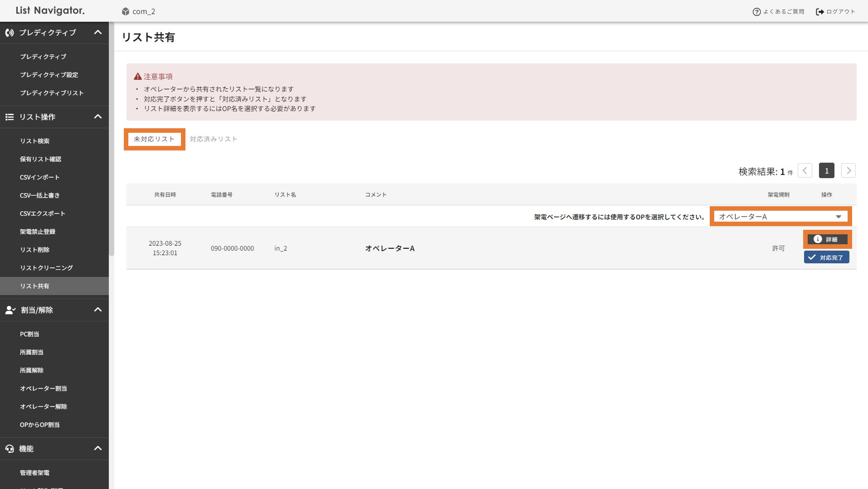Collapse the 割当/解除 section chevron
The width and height of the screenshot is (868, 489).
click(98, 310)
